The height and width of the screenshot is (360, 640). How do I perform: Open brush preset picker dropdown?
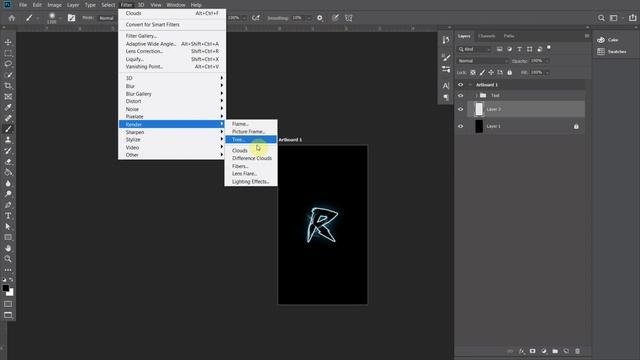pos(60,18)
